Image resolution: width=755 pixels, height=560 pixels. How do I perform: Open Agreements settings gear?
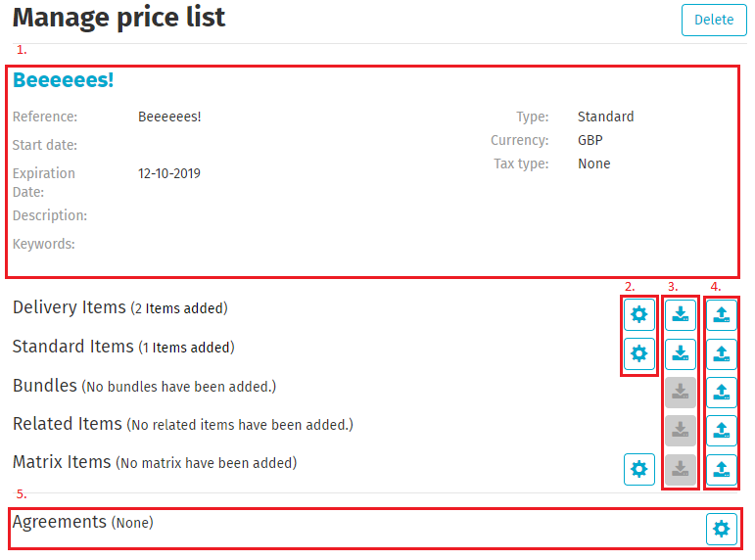pos(722,529)
